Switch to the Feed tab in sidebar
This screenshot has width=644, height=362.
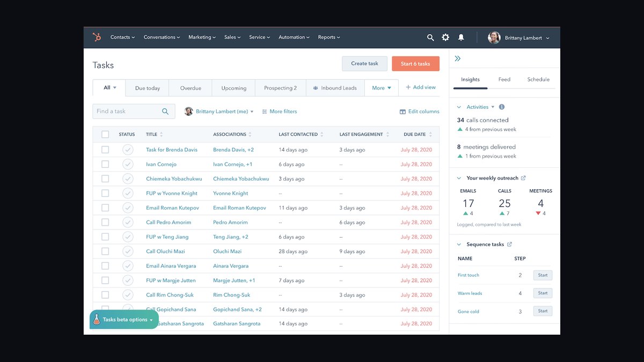tap(504, 79)
